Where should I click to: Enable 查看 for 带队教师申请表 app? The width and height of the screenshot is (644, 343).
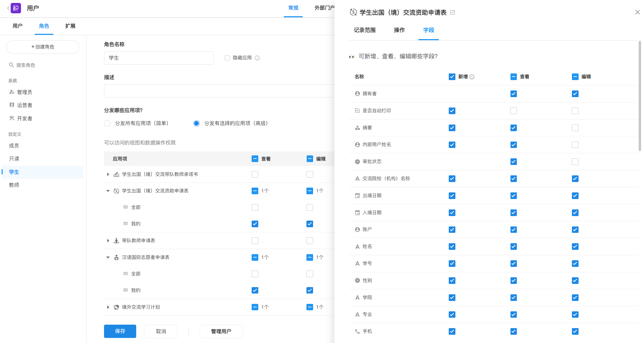click(x=255, y=241)
